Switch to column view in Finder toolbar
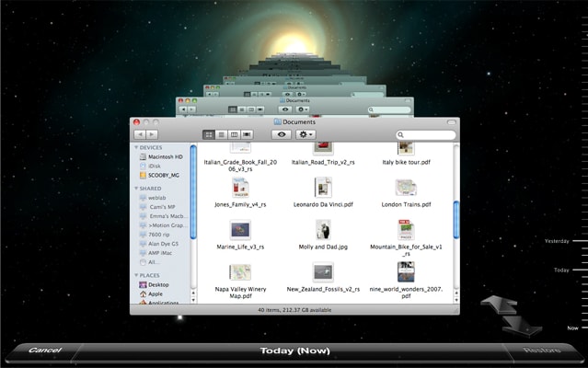 (x=234, y=134)
